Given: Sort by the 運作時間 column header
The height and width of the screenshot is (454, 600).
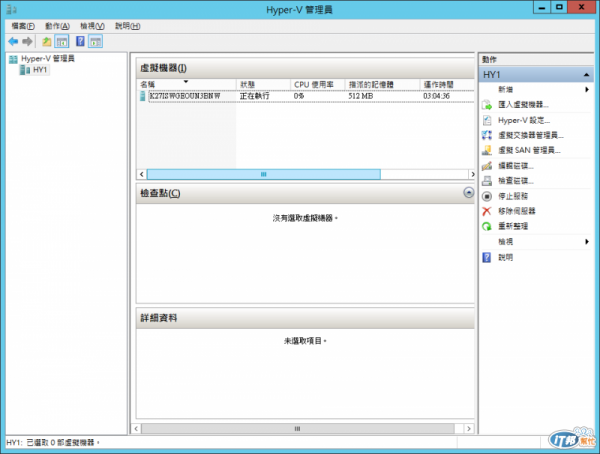Looking at the screenshot, I should coord(447,84).
